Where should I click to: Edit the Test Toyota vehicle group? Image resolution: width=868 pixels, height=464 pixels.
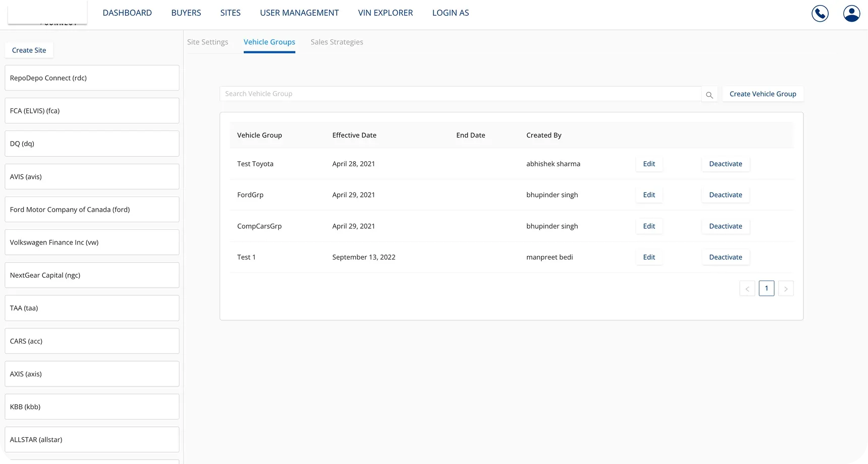click(x=649, y=164)
